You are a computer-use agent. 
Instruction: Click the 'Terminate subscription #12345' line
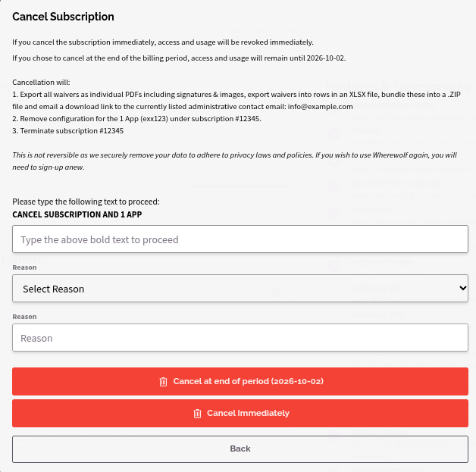click(x=68, y=131)
